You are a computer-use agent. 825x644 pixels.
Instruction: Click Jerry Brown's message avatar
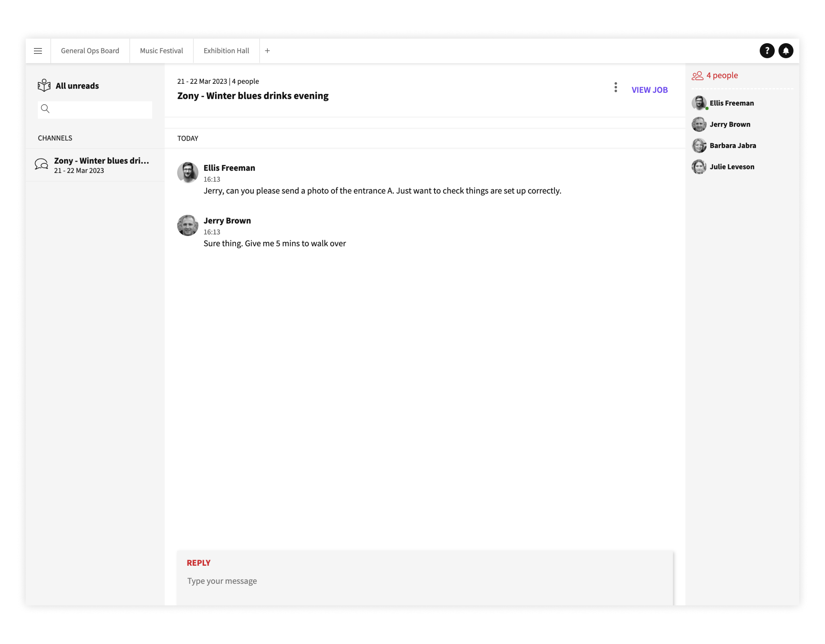pyautogui.click(x=188, y=226)
